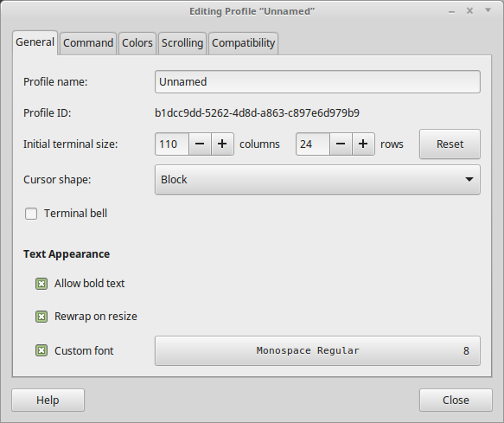Open the Monospace Regular font chooser
Image resolution: width=504 pixels, height=423 pixels.
coord(317,350)
